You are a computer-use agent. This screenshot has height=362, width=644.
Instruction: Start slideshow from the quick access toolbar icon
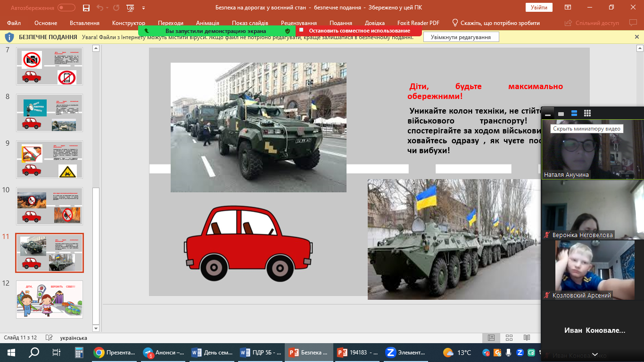click(131, 8)
